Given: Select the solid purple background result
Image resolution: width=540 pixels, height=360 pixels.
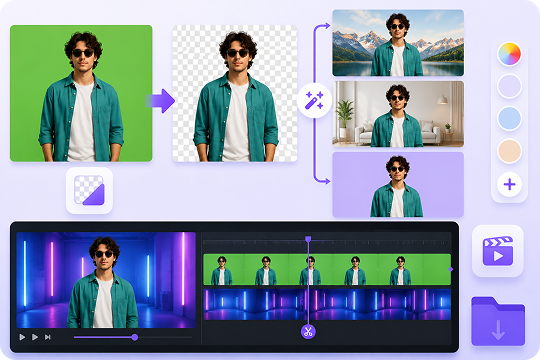Looking at the screenshot, I should click(x=398, y=185).
